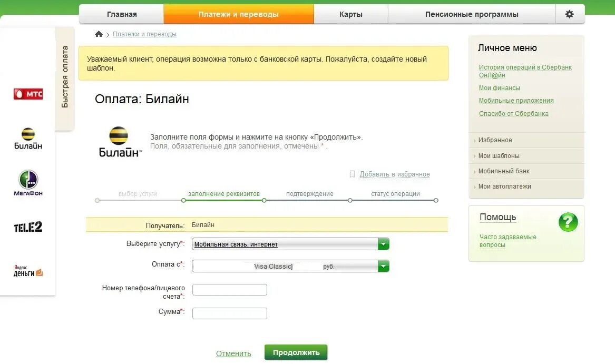Open МегаФон payments via its logo

click(27, 182)
